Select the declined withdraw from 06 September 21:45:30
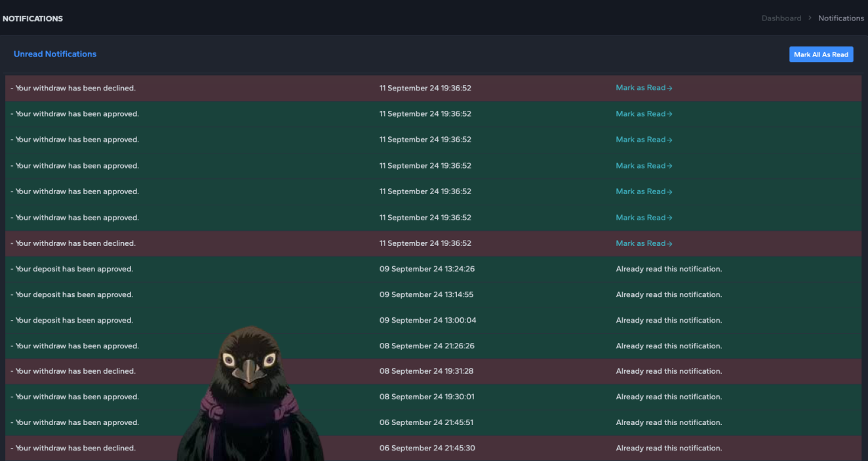Image resolution: width=868 pixels, height=461 pixels. [x=433, y=449]
